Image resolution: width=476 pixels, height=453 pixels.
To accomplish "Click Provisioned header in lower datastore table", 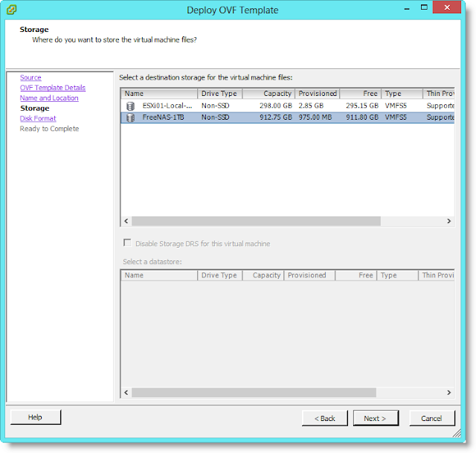I will pos(309,275).
